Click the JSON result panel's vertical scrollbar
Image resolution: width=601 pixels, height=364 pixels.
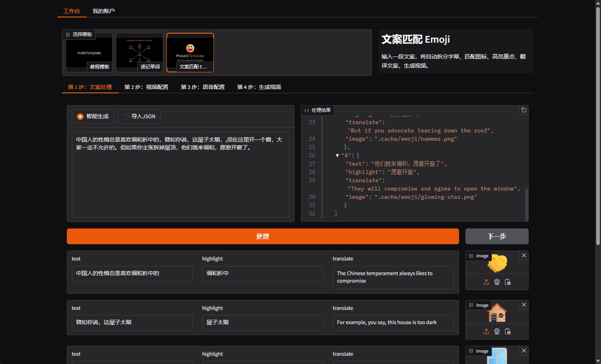point(526,205)
